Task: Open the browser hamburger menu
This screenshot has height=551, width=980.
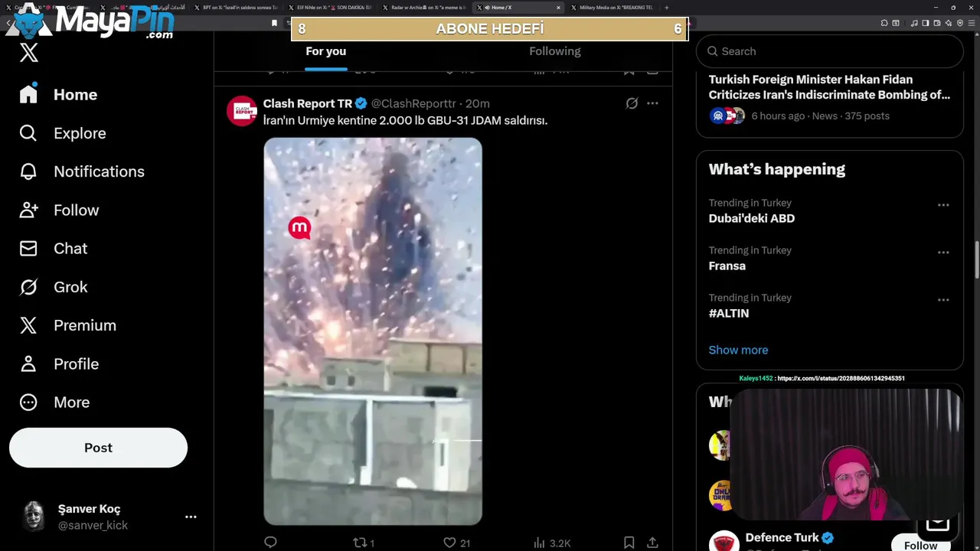Action: click(972, 23)
